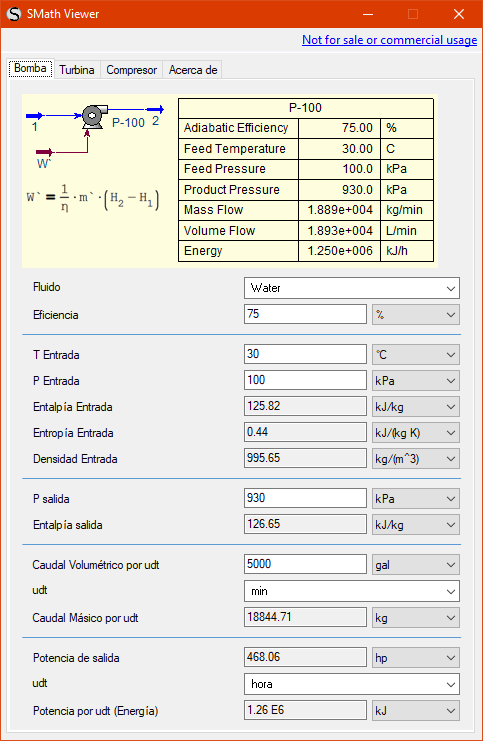Viewport: 483px width, 741px height.
Task: Click the Caudal Volumétrico 5000 input field
Action: pos(305,564)
